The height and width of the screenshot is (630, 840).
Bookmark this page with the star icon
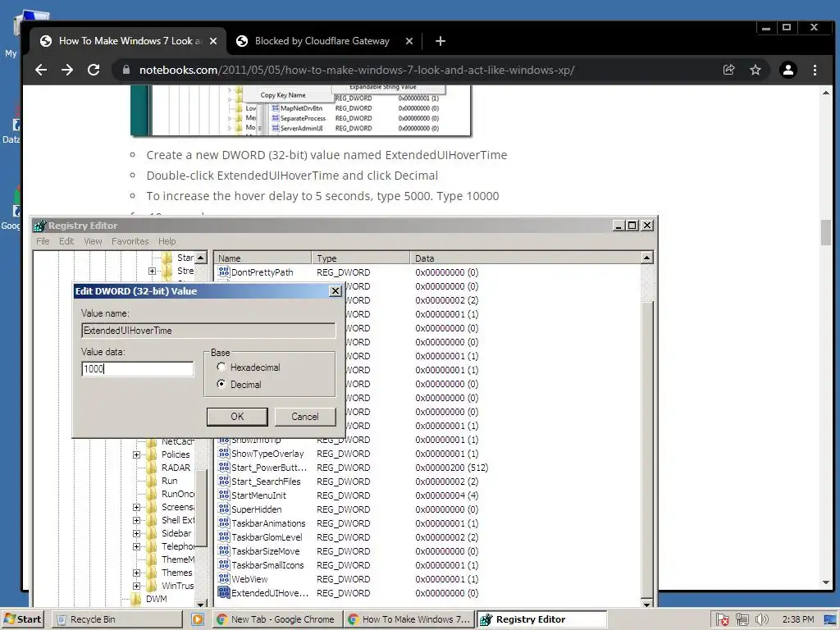[x=756, y=71]
